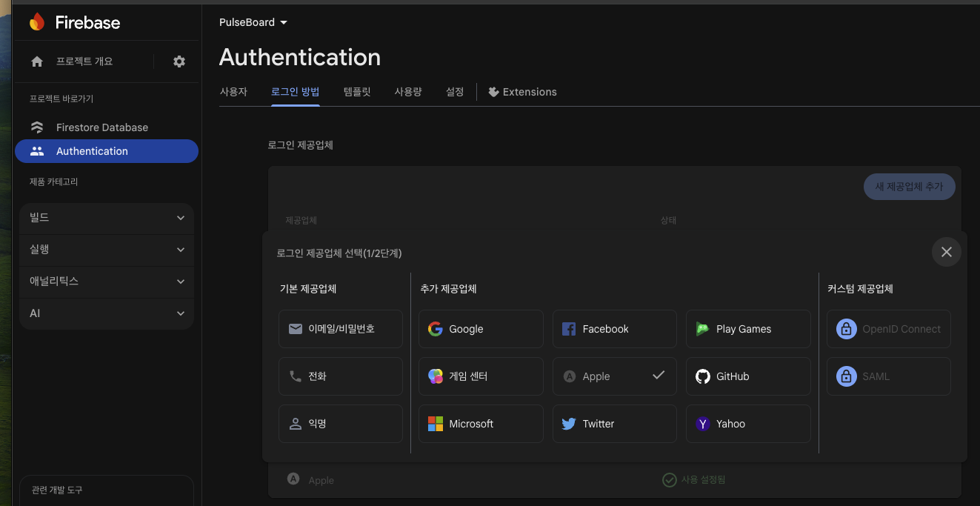Click the OpenID Connect lock icon
980x506 pixels.
click(847, 329)
